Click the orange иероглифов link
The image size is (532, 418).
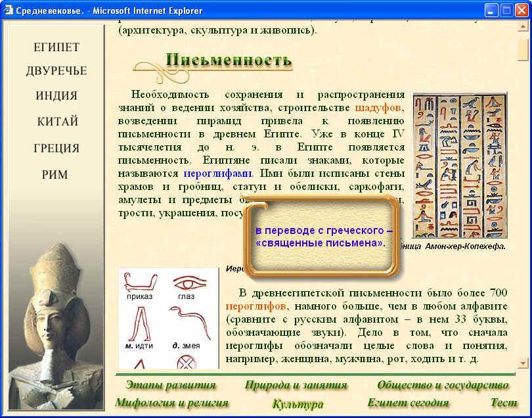click(x=255, y=306)
